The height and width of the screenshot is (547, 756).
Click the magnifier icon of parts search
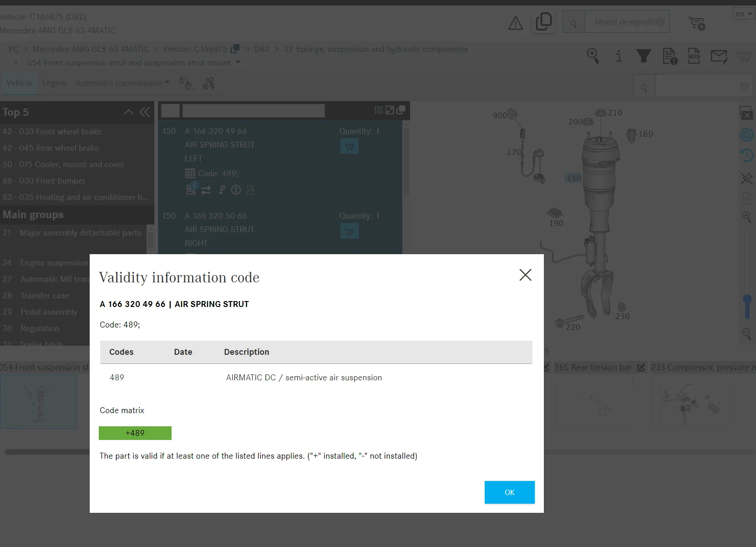[644, 87]
